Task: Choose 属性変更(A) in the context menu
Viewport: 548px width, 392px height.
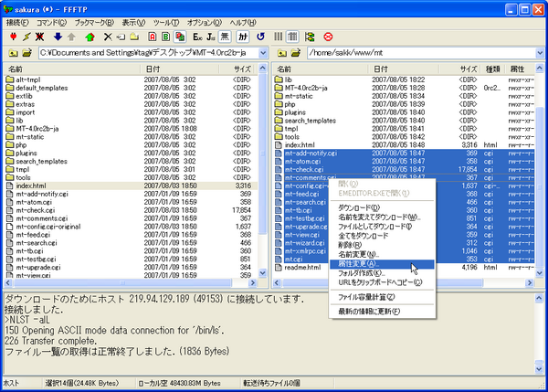Action: (382, 264)
